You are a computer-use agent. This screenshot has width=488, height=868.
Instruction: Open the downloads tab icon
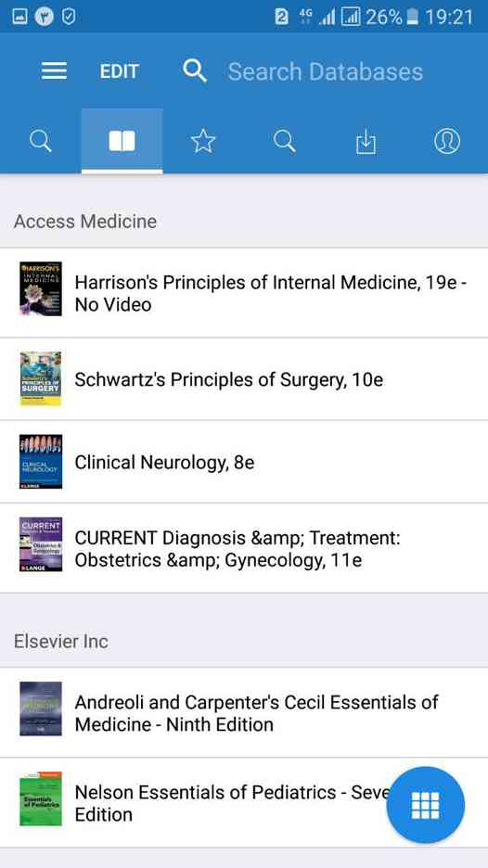pos(366,142)
